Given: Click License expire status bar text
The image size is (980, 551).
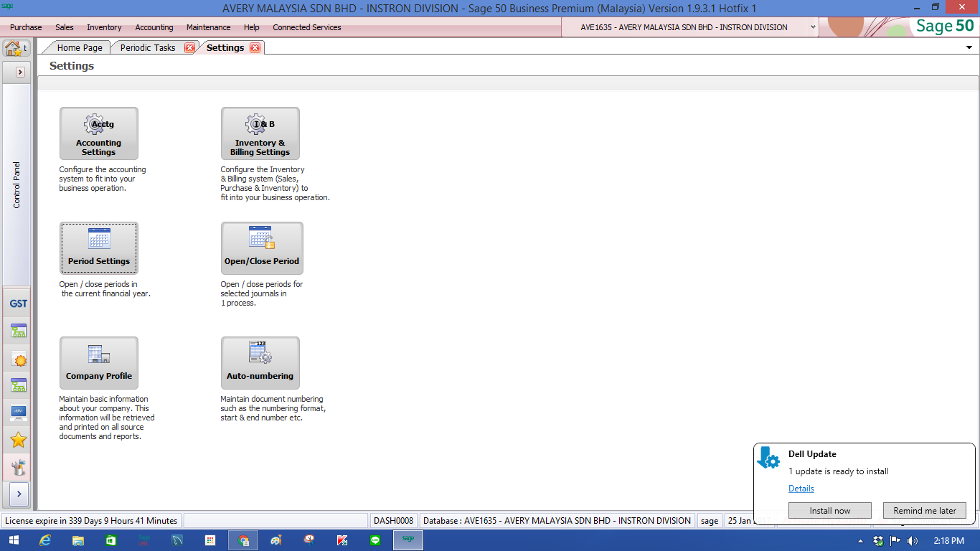Looking at the screenshot, I should (91, 521).
